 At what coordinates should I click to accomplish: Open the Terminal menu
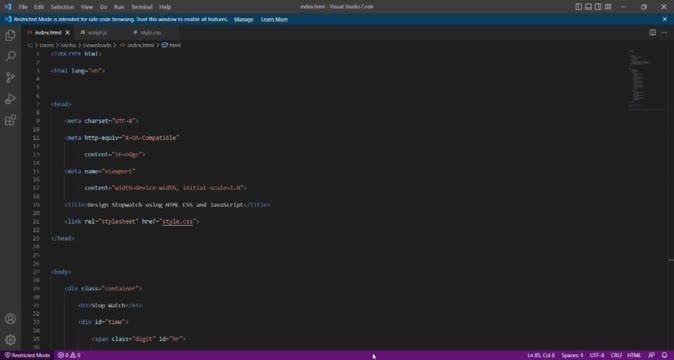(141, 7)
